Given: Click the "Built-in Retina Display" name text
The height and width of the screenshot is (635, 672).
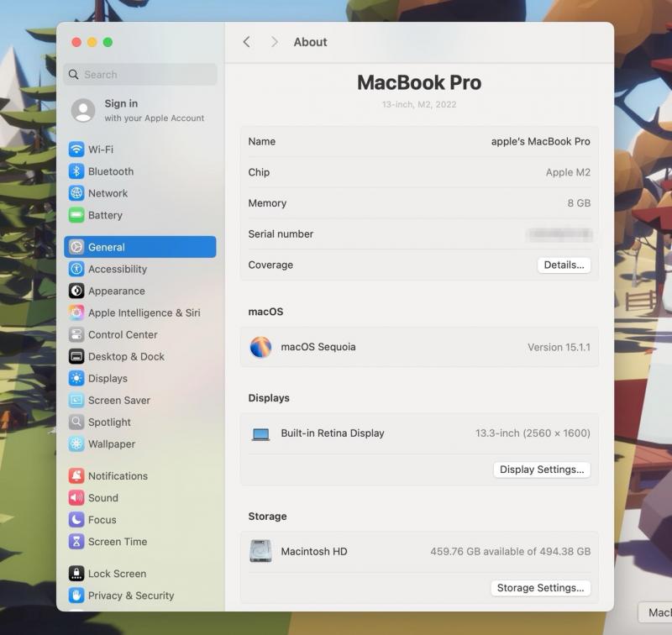Looking at the screenshot, I should click(333, 433).
